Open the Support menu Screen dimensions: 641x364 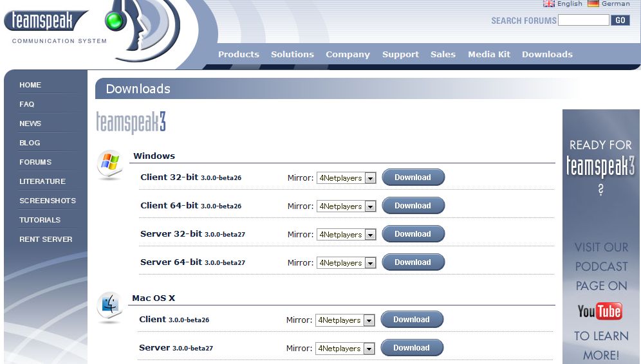click(x=400, y=54)
